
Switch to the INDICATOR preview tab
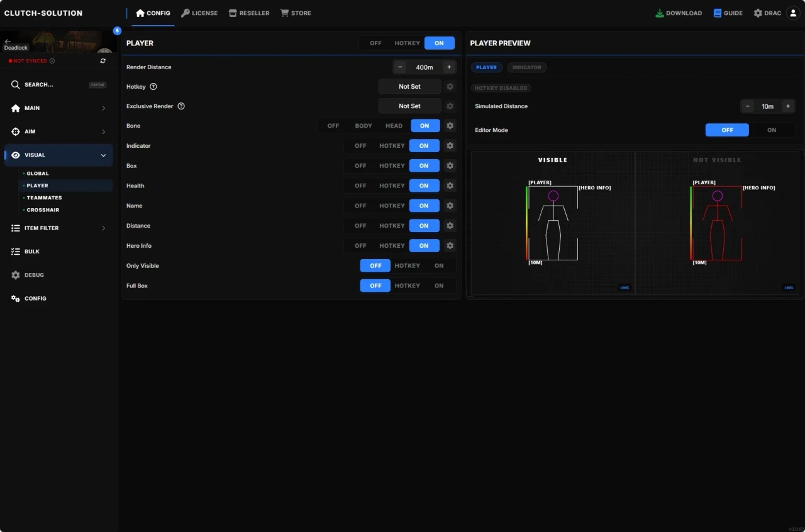point(526,67)
